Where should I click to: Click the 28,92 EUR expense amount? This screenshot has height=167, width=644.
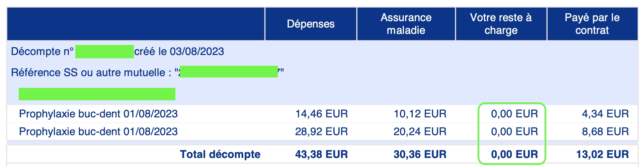(x=321, y=131)
